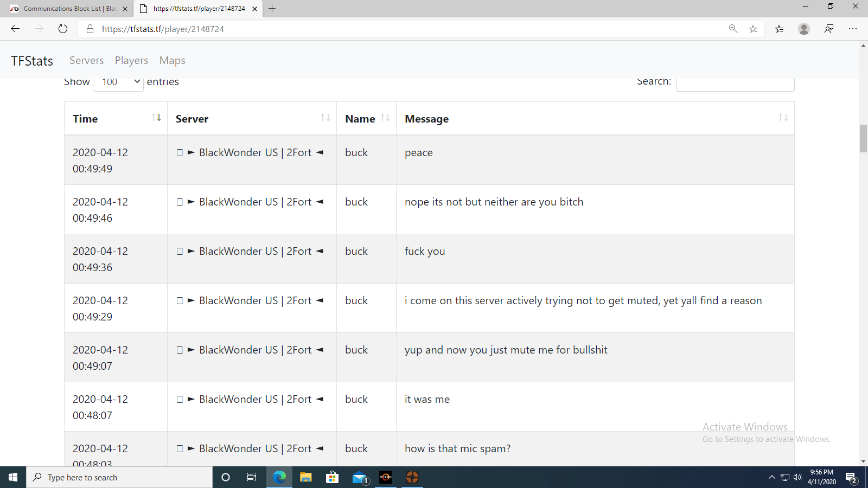Image resolution: width=868 pixels, height=488 pixels.
Task: Open volume control tray icon
Action: pyautogui.click(x=797, y=477)
